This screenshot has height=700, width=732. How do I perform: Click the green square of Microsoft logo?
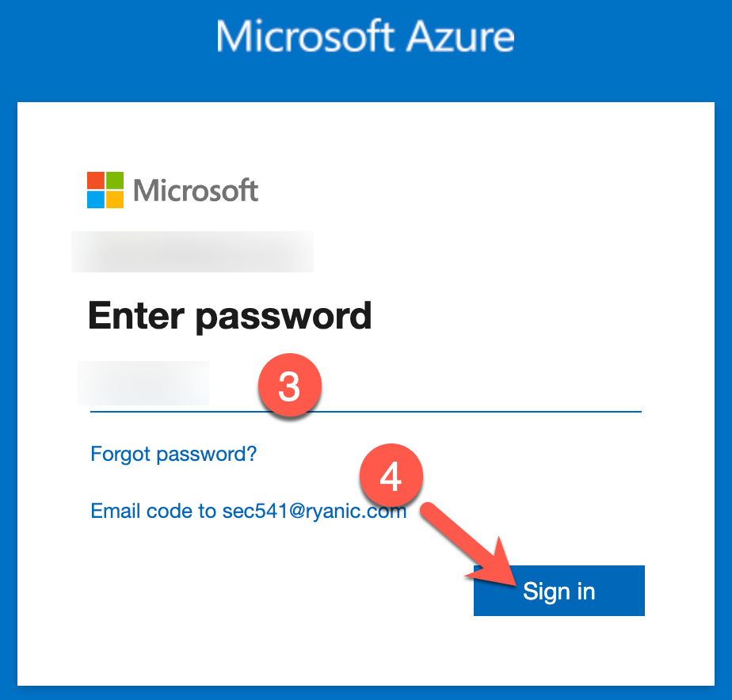[115, 180]
